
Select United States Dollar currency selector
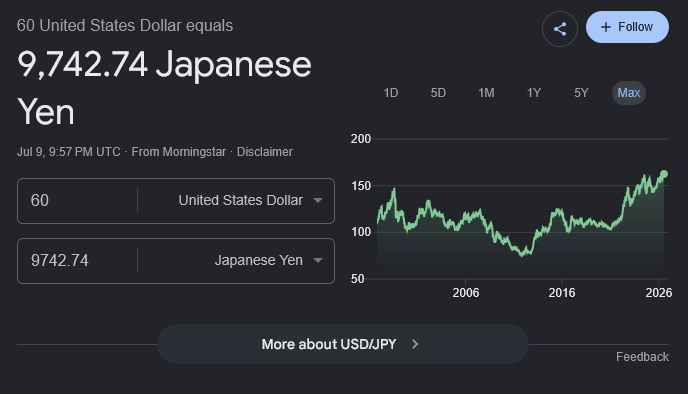click(236, 201)
